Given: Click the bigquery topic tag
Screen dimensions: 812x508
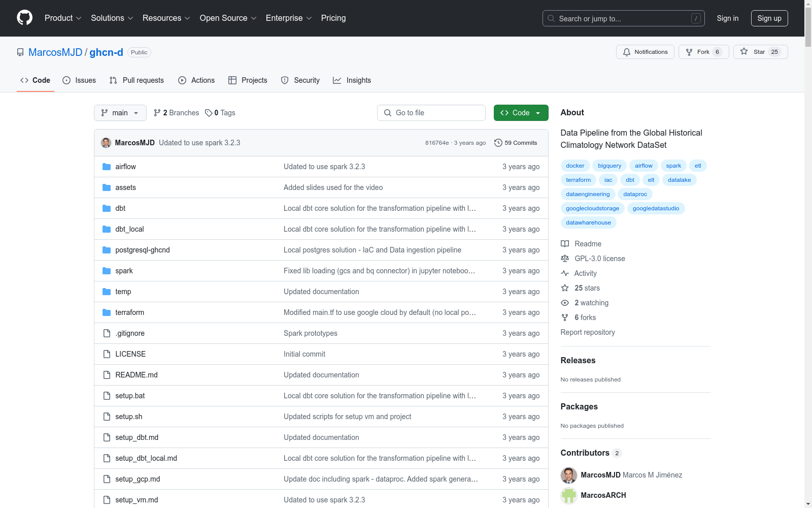Looking at the screenshot, I should (x=610, y=166).
